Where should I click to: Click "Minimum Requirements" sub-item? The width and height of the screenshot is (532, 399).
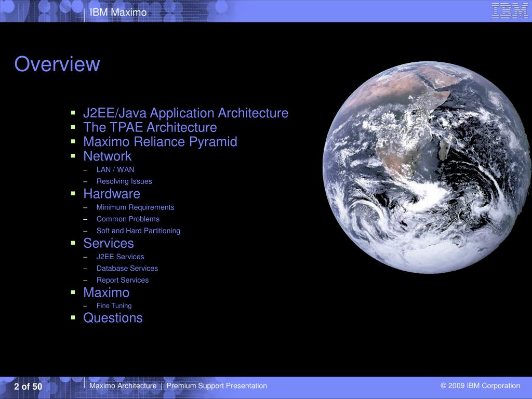click(x=135, y=207)
